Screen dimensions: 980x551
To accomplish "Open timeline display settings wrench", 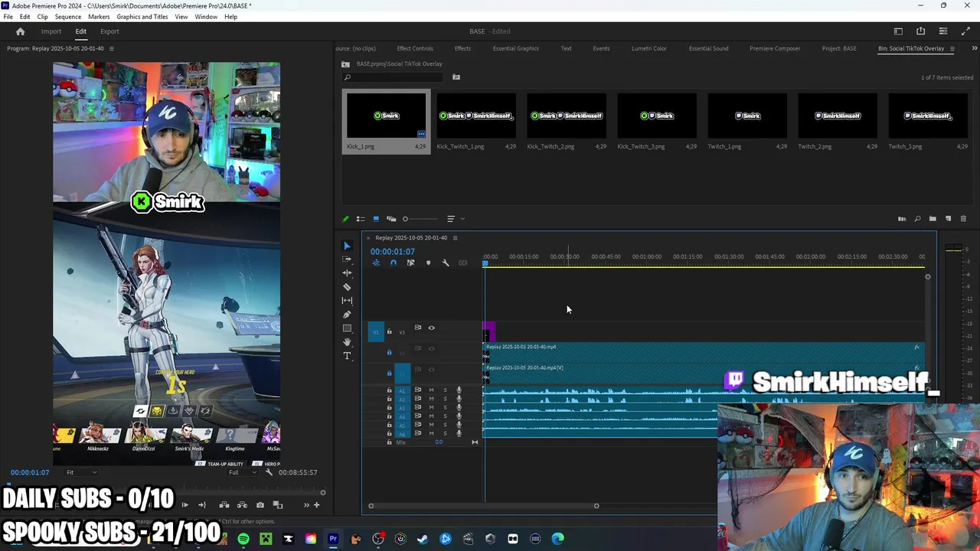I will coord(446,263).
